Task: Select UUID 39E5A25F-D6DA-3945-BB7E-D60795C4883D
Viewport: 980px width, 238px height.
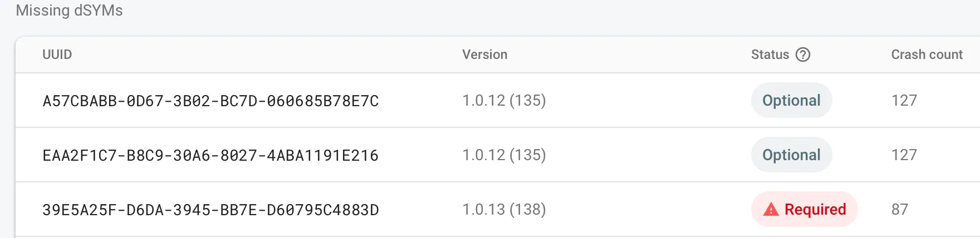Action: click(x=210, y=210)
